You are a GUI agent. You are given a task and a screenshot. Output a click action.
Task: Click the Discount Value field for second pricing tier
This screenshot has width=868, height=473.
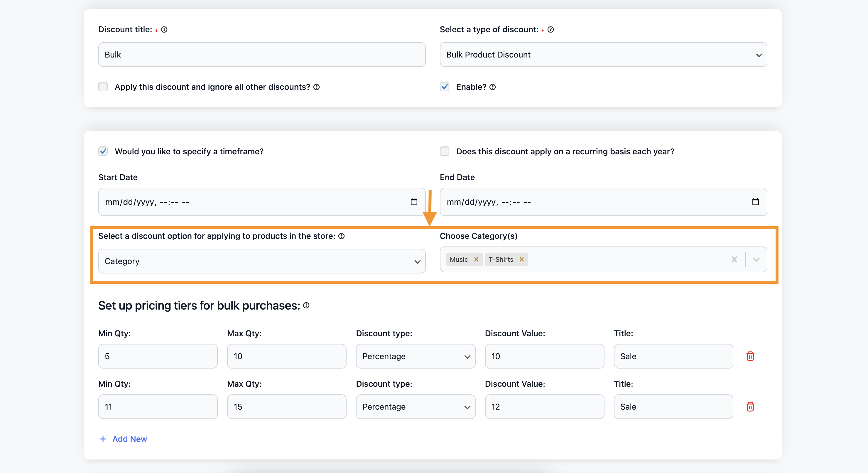pyautogui.click(x=544, y=407)
